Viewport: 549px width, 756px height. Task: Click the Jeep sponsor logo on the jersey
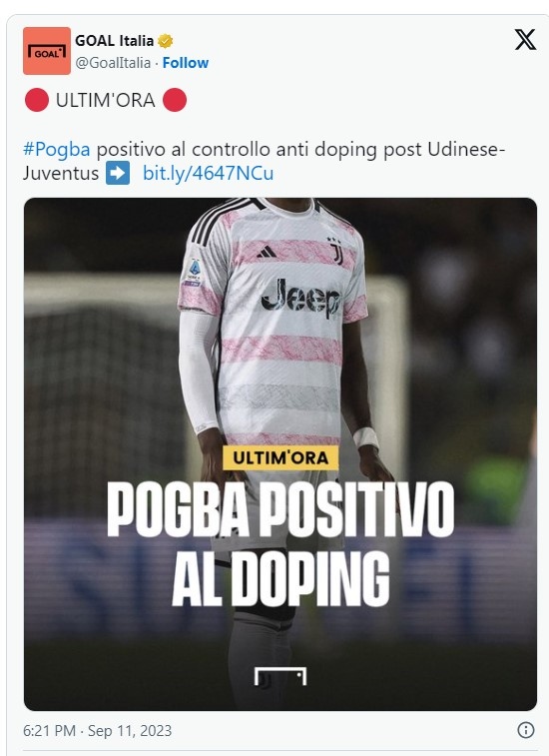coord(300,298)
